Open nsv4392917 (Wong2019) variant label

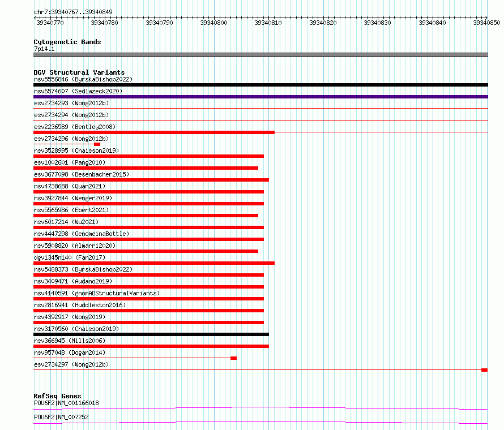[x=70, y=317]
